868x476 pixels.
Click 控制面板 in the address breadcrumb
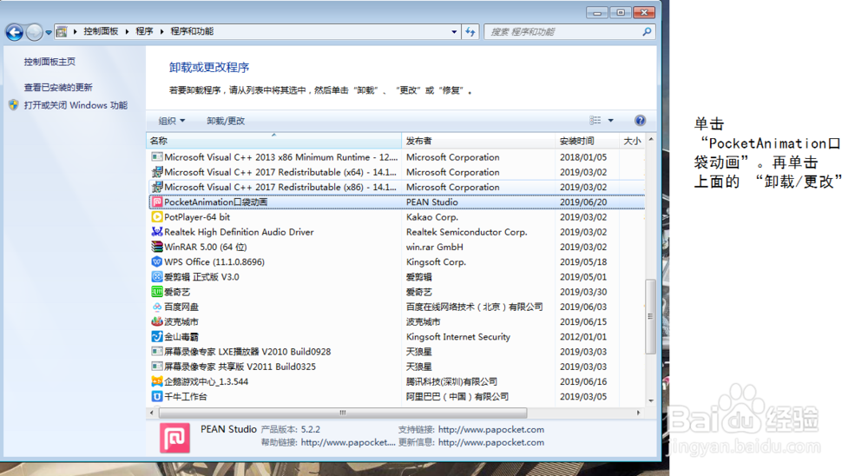101,31
